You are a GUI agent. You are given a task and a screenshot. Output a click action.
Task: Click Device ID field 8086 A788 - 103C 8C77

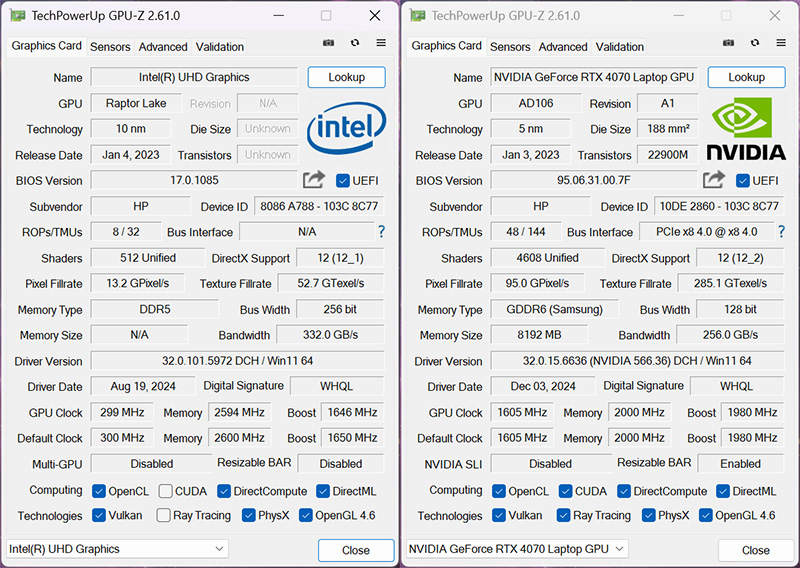click(319, 206)
